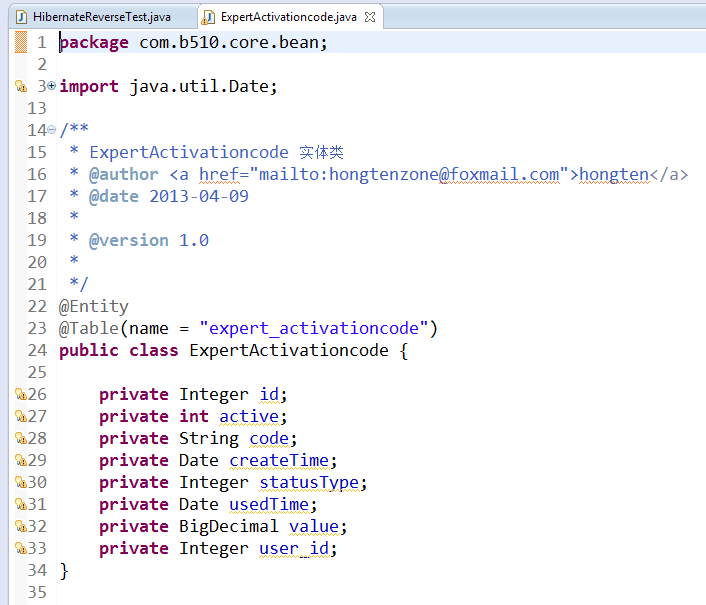This screenshot has height=605, width=706.
Task: Click 'hongten' link text in comment
Action: 614,174
